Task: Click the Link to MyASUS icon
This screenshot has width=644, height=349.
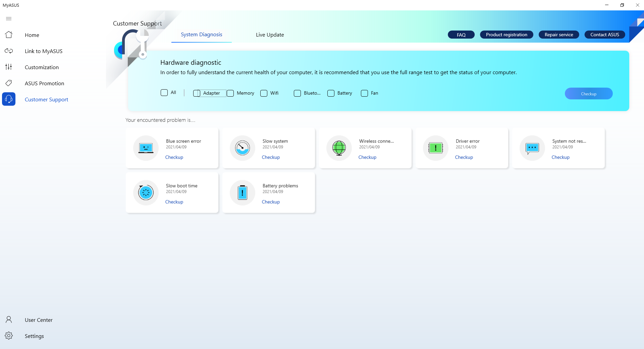Action: (x=9, y=51)
